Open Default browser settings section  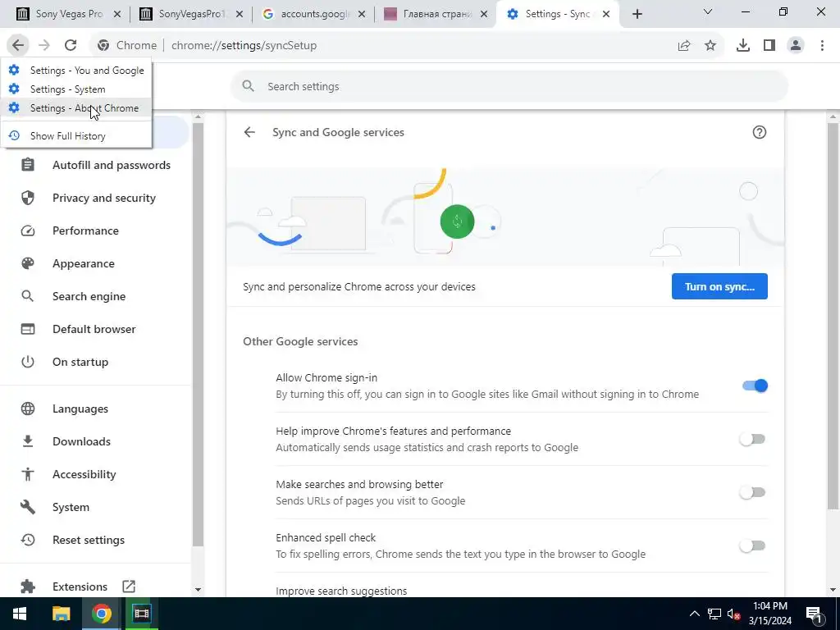tap(95, 329)
